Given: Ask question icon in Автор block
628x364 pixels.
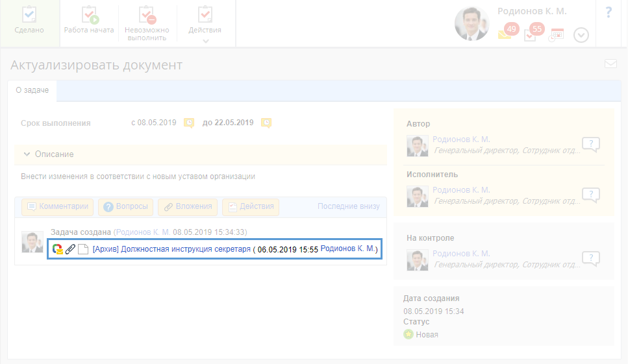Looking at the screenshot, I should coord(591,145).
